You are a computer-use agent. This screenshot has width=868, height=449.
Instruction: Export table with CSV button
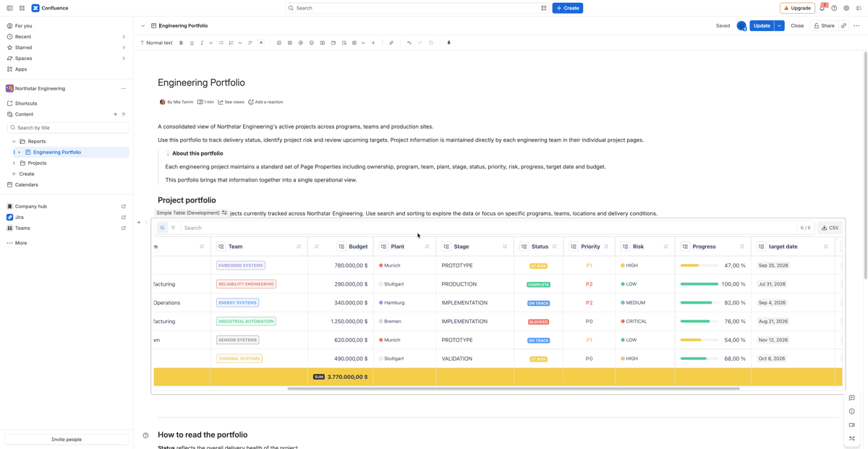(830, 228)
